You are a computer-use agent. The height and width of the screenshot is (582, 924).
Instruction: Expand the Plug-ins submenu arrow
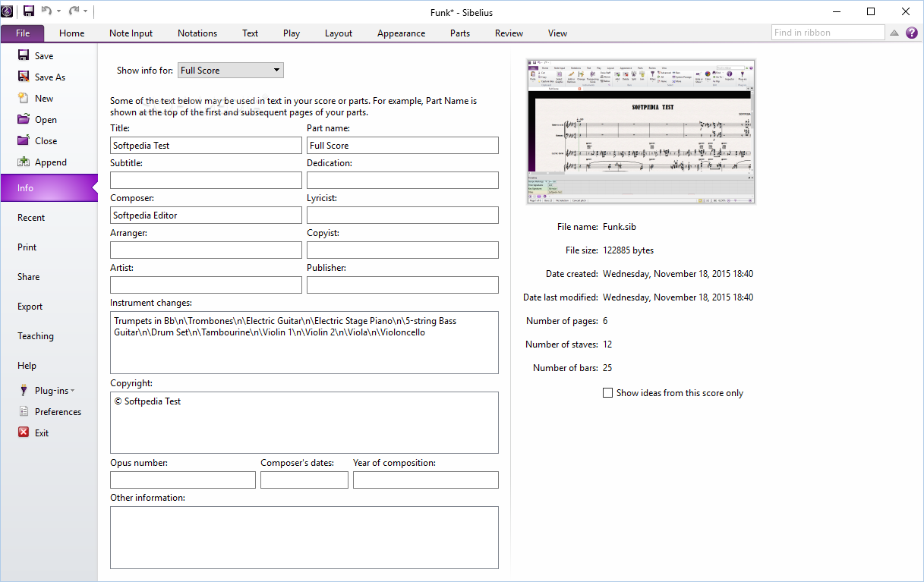(73, 391)
